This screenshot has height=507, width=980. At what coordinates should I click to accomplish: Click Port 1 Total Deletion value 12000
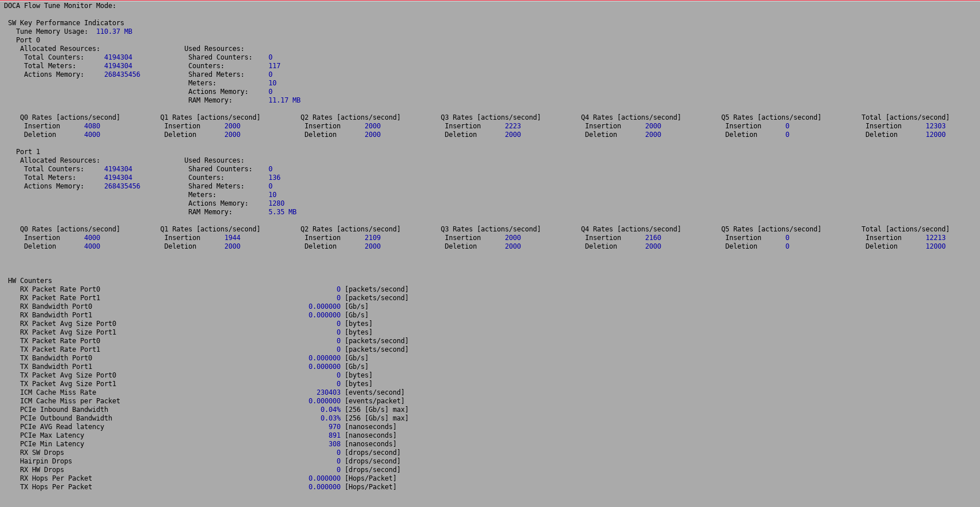pyautogui.click(x=935, y=246)
